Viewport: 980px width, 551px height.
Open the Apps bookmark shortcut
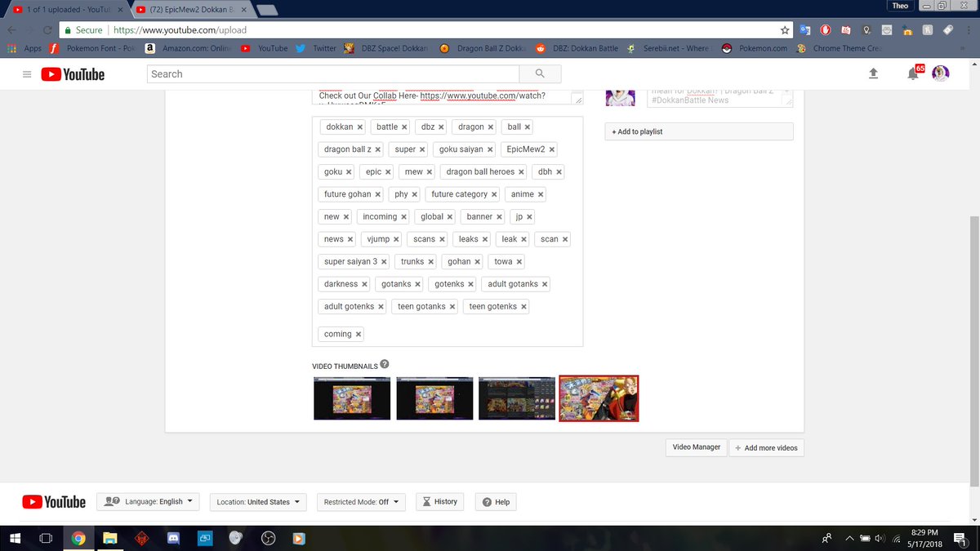[24, 48]
